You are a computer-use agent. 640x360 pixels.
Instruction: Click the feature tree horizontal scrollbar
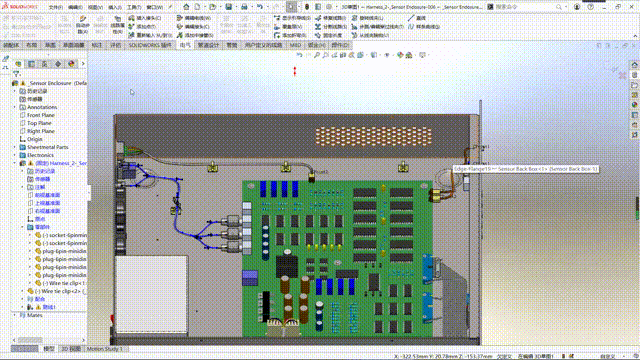(30, 340)
